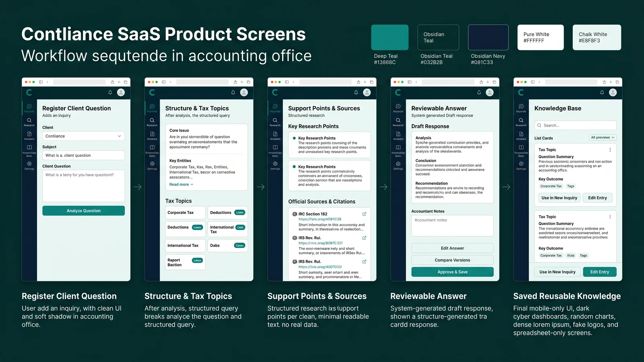This screenshot has width=644, height=362.
Task: Click notification bell in Register Client Question screen
Action: (x=110, y=93)
